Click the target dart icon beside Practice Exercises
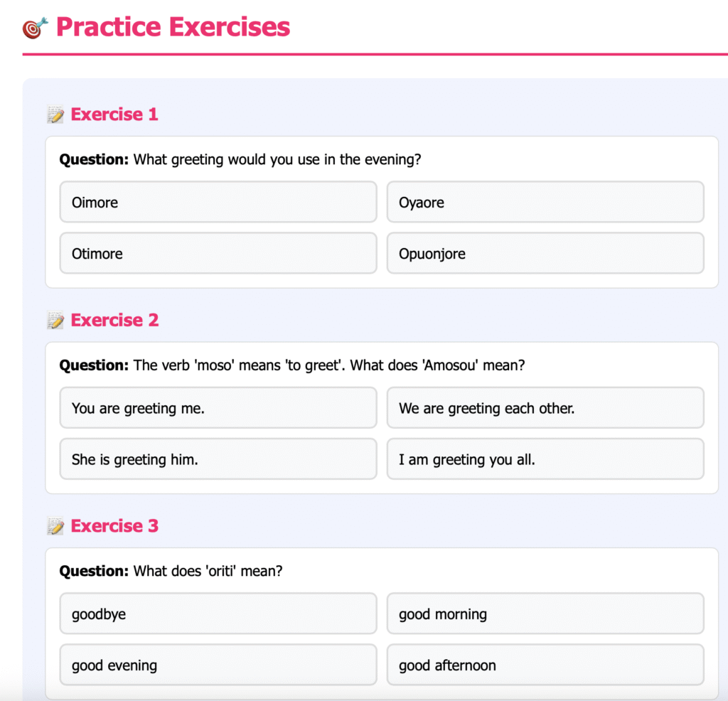 pos(35,28)
